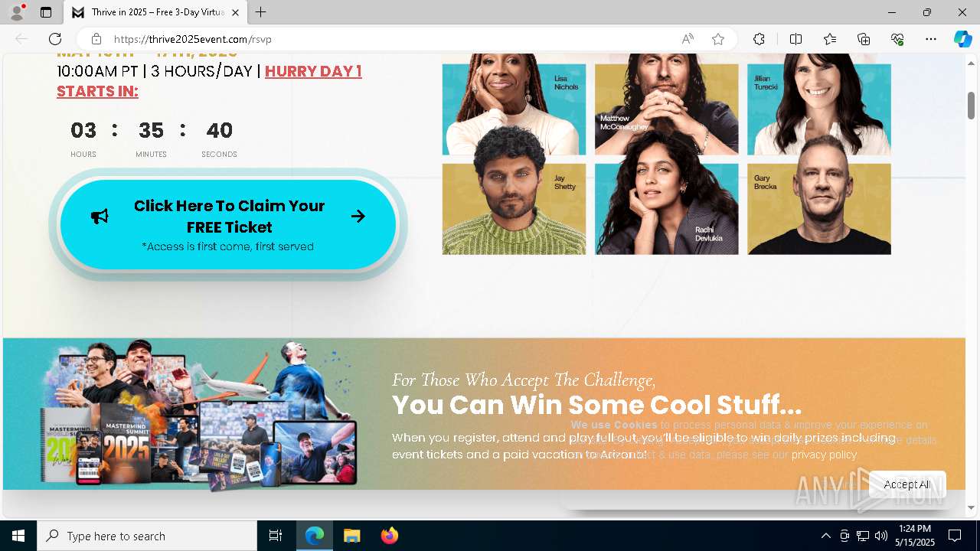View site information lock icon
The image size is (980, 551).
click(x=96, y=39)
